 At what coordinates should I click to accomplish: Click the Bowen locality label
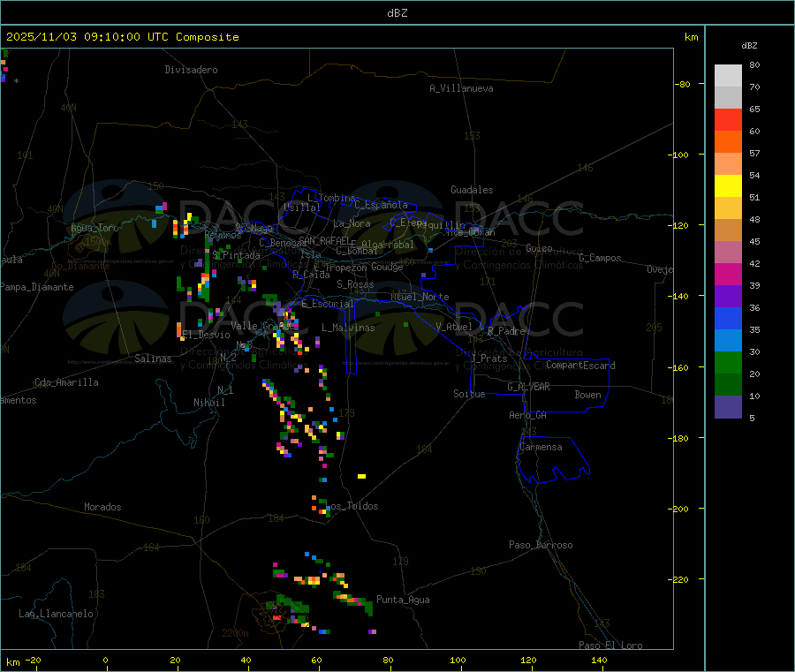(587, 395)
